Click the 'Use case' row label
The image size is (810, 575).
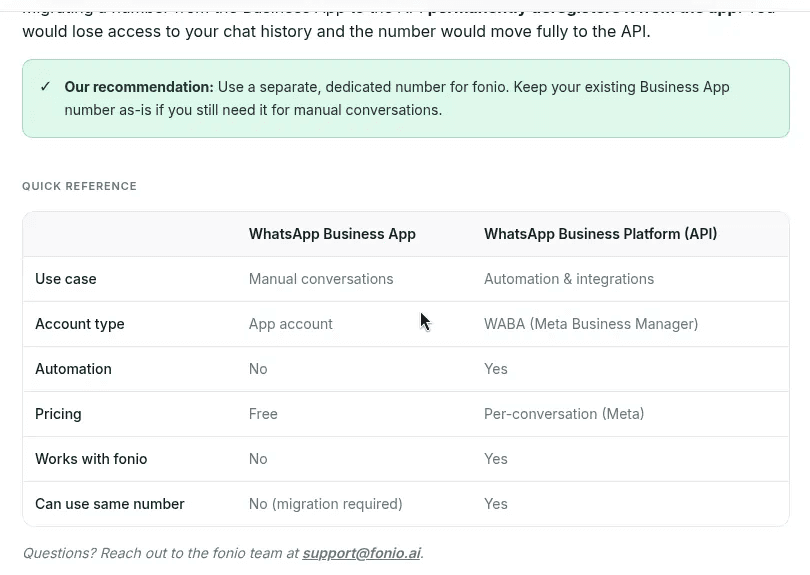pyautogui.click(x=66, y=279)
